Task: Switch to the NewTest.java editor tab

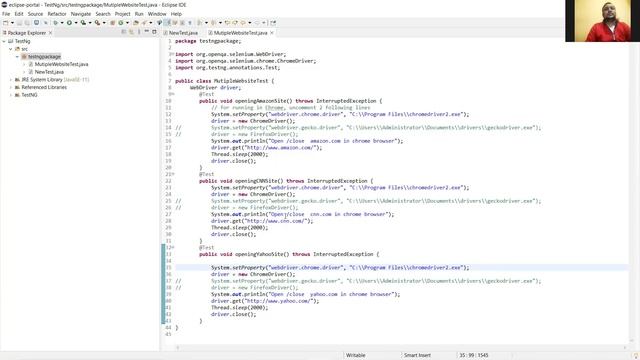Action: 181,33
